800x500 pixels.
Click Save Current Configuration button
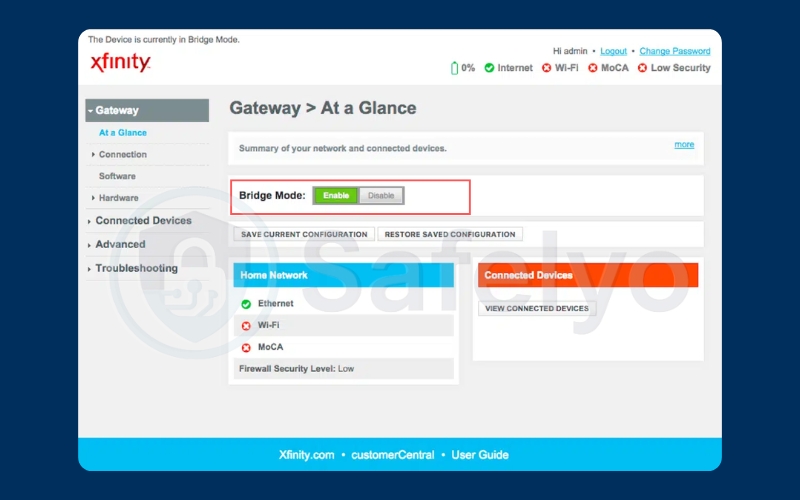304,234
